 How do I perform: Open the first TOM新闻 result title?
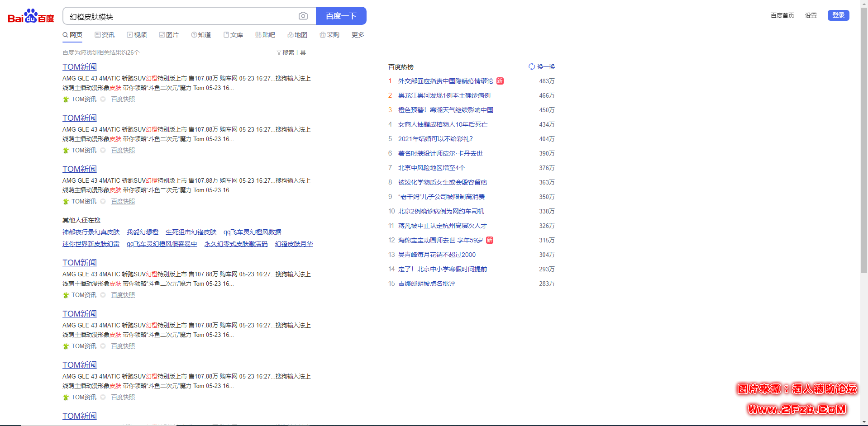click(80, 67)
